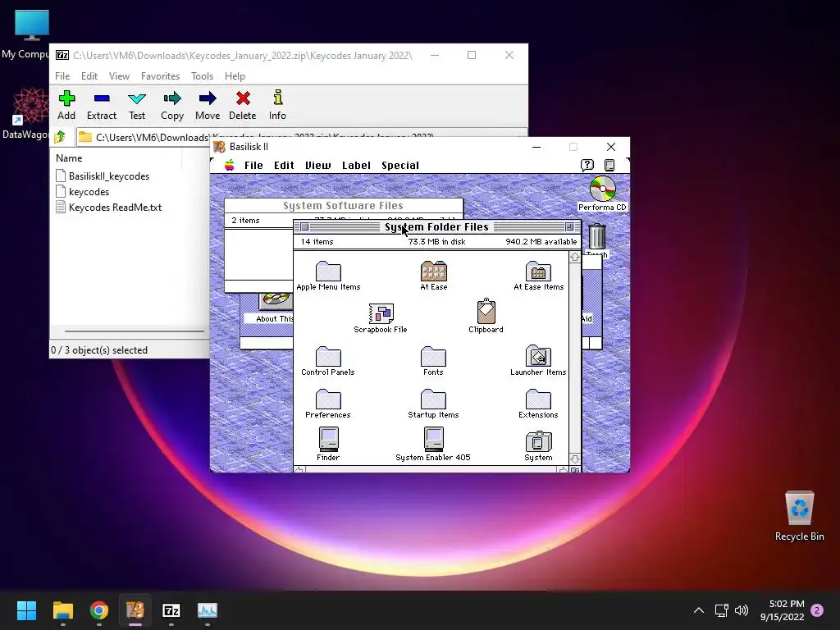Click close box of System Folder Files window
The height and width of the screenshot is (630, 840).
point(305,226)
